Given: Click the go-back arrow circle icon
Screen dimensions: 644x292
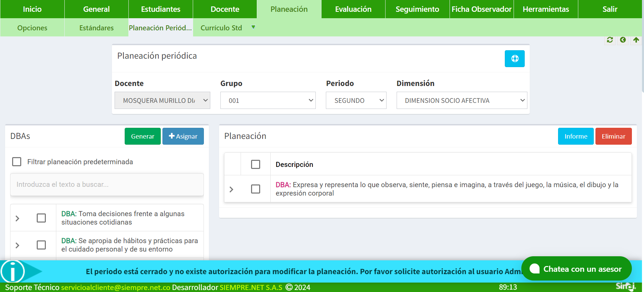Looking at the screenshot, I should [x=623, y=40].
